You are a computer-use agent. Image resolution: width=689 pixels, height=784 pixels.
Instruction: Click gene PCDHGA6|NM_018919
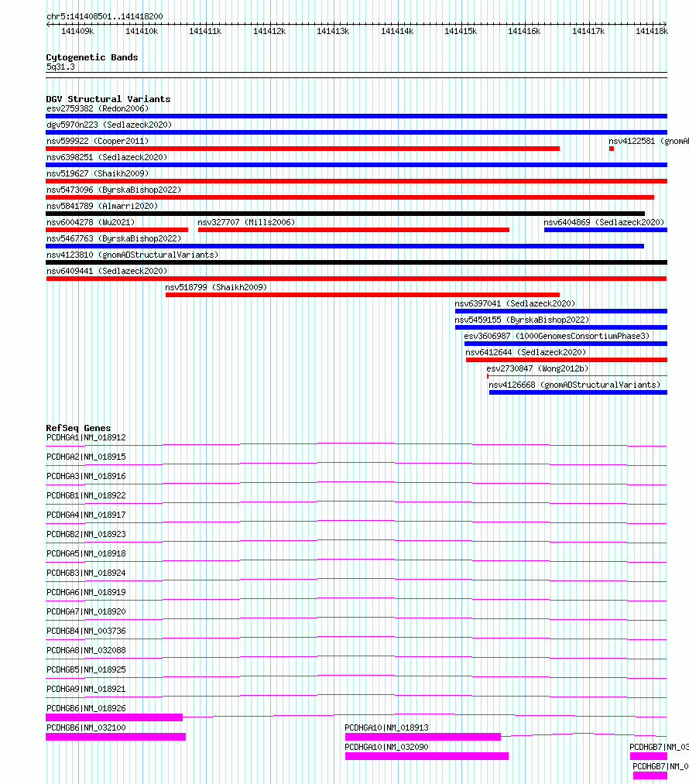pyautogui.click(x=86, y=593)
